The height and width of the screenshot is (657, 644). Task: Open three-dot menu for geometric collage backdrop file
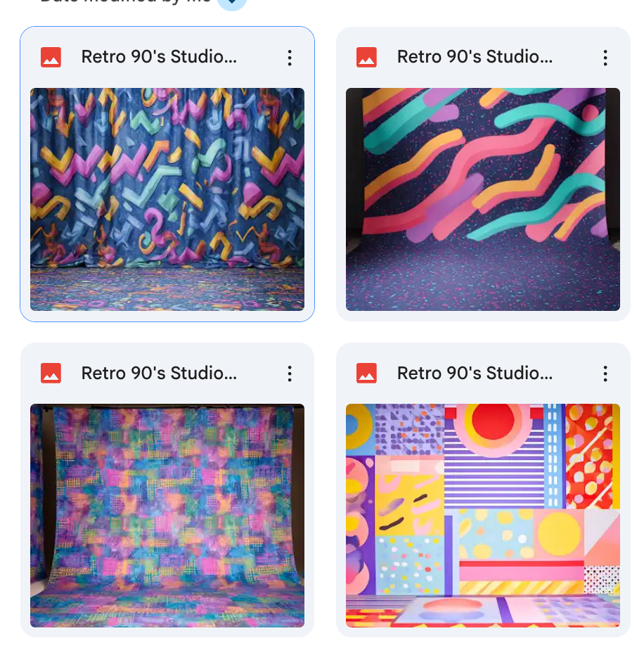click(x=605, y=374)
